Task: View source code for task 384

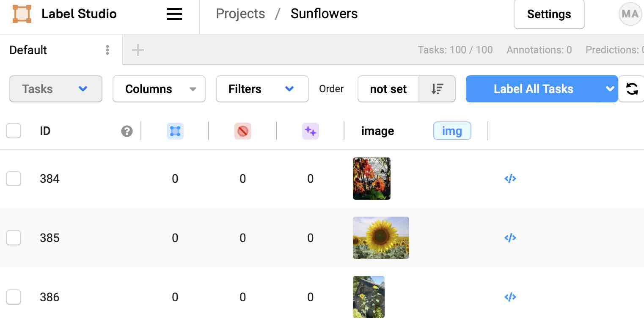Action: click(x=510, y=179)
